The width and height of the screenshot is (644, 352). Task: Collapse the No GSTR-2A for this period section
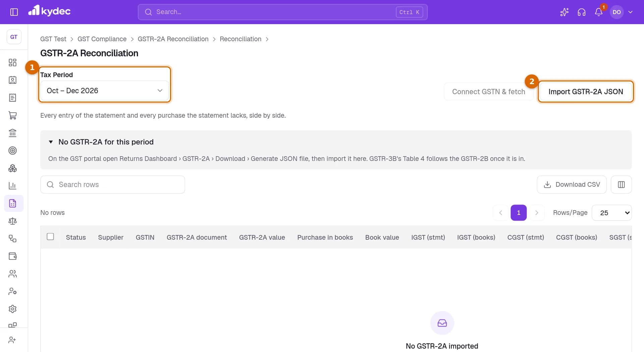[x=51, y=142]
